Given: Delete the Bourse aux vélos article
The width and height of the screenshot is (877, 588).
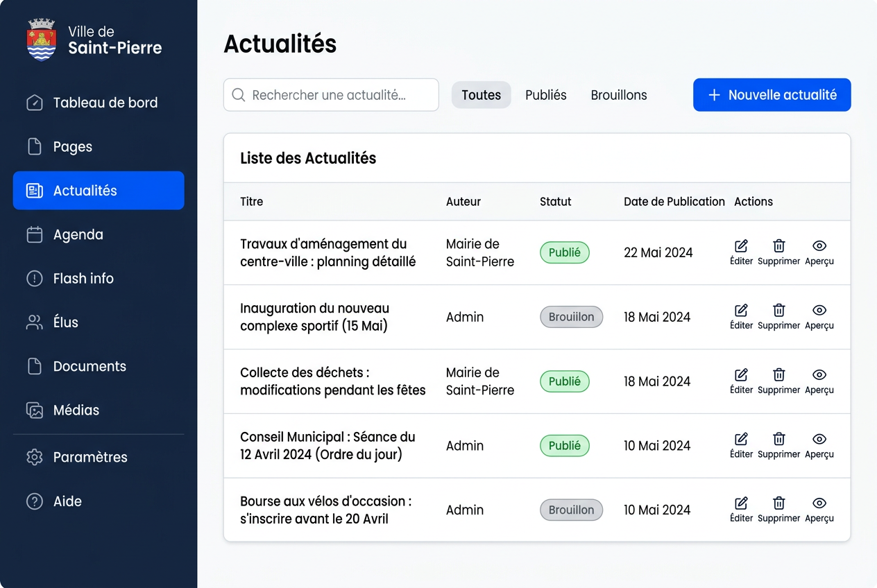Looking at the screenshot, I should coord(779,510).
